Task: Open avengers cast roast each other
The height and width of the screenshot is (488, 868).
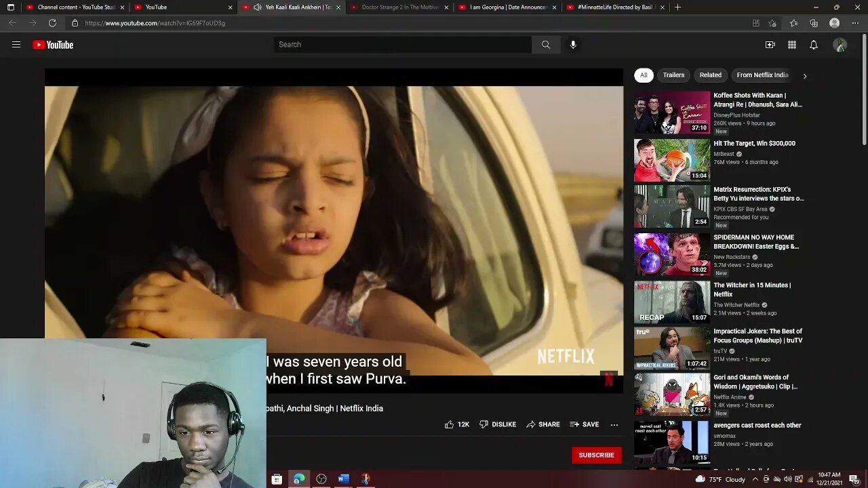Action: pos(757,425)
